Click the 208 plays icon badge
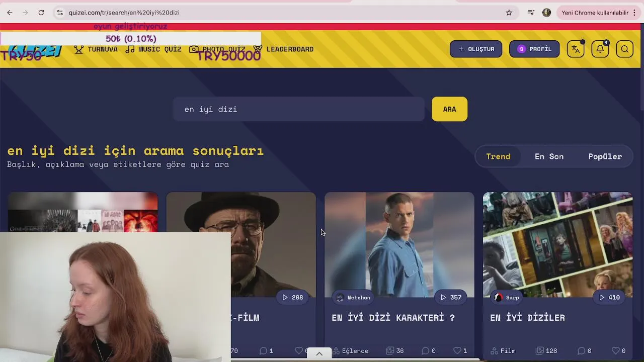The width and height of the screenshot is (644, 362). [x=292, y=297]
